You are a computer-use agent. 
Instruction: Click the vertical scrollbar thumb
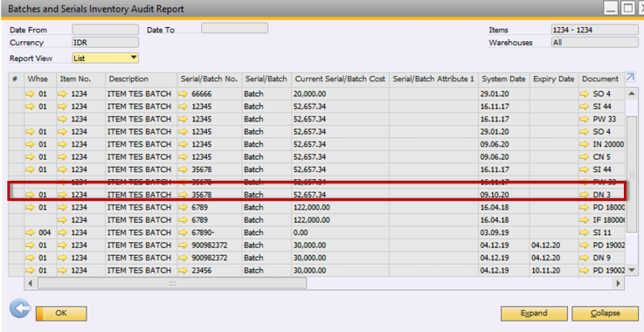(x=631, y=174)
